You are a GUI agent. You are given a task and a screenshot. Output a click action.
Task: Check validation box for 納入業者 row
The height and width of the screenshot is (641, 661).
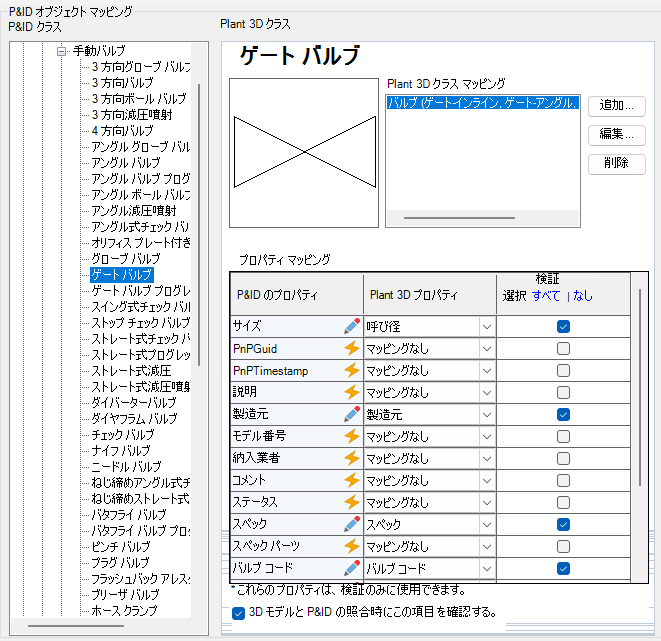[x=563, y=459]
